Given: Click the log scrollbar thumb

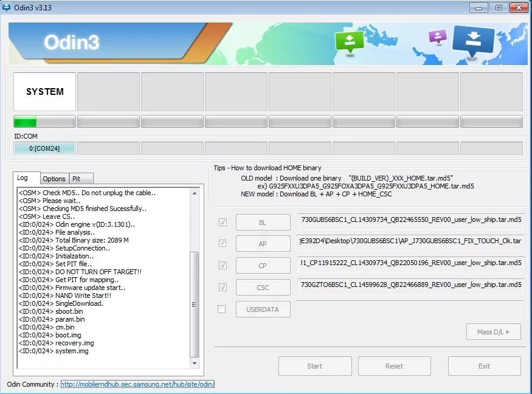Looking at the screenshot, I should coord(195,305).
